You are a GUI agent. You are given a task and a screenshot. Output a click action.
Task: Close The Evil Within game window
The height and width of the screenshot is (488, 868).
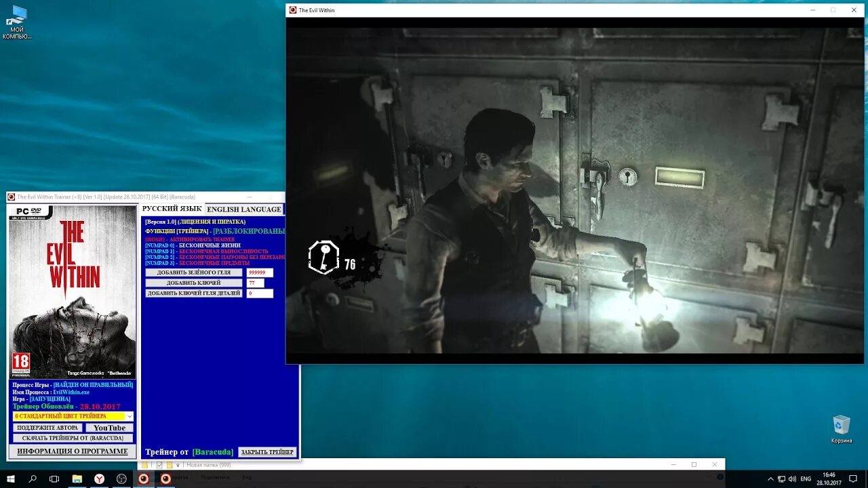(854, 10)
